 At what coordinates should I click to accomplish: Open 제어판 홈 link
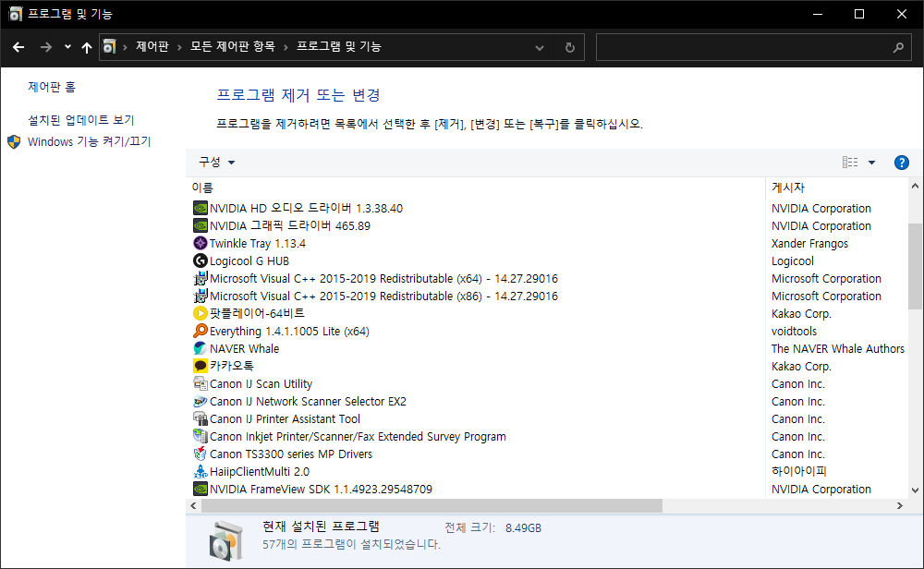[52, 87]
